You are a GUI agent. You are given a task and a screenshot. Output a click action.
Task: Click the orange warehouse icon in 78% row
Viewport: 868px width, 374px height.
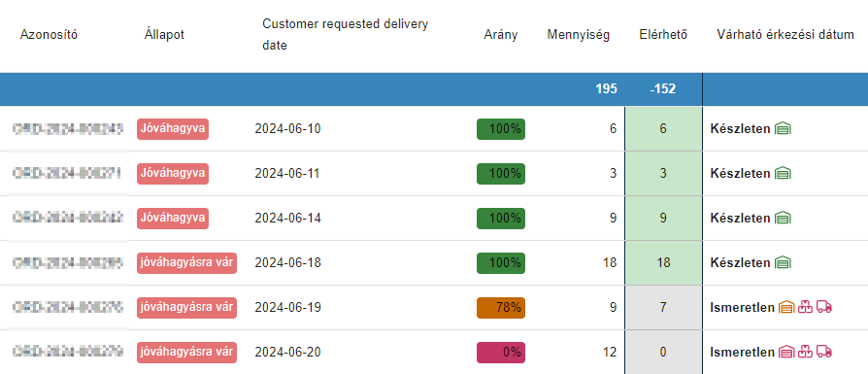click(x=786, y=307)
